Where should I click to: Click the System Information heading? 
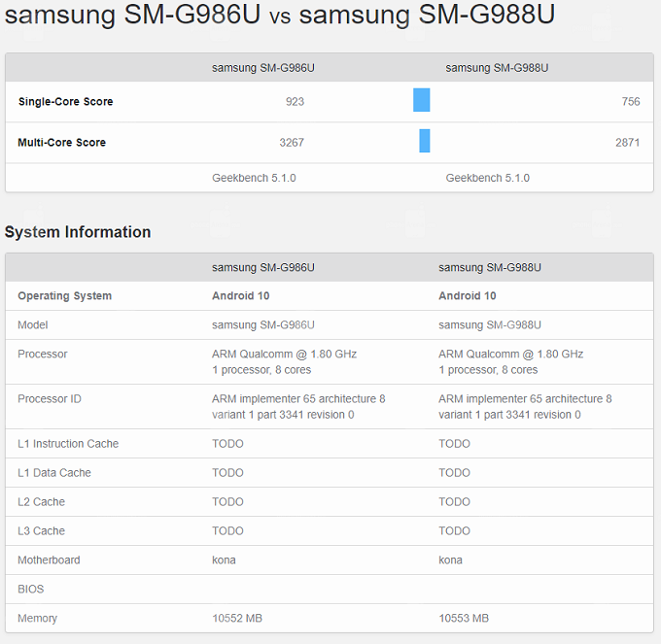click(x=78, y=232)
